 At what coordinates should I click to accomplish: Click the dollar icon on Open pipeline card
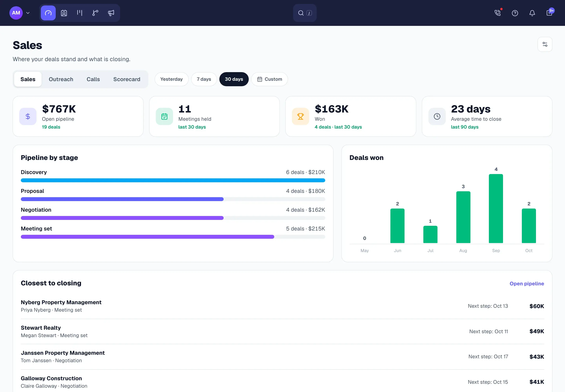click(28, 116)
